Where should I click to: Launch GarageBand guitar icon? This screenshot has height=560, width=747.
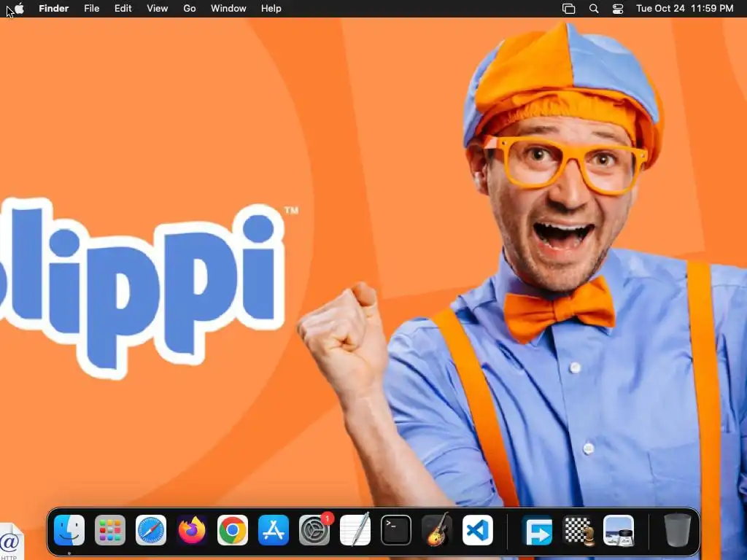tap(437, 529)
